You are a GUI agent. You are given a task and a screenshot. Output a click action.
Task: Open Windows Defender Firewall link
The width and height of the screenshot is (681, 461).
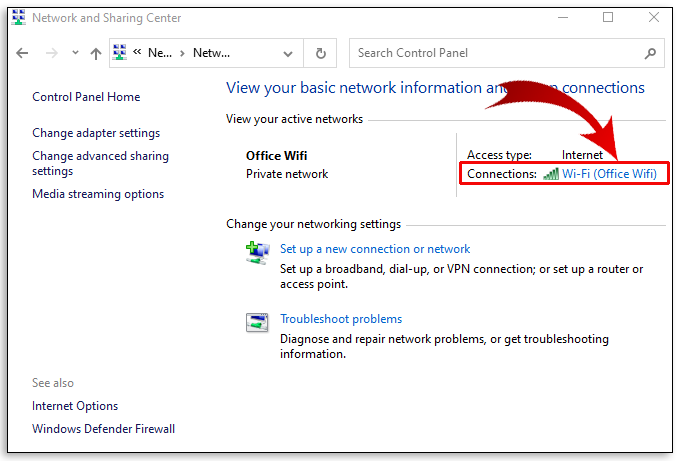click(x=103, y=429)
